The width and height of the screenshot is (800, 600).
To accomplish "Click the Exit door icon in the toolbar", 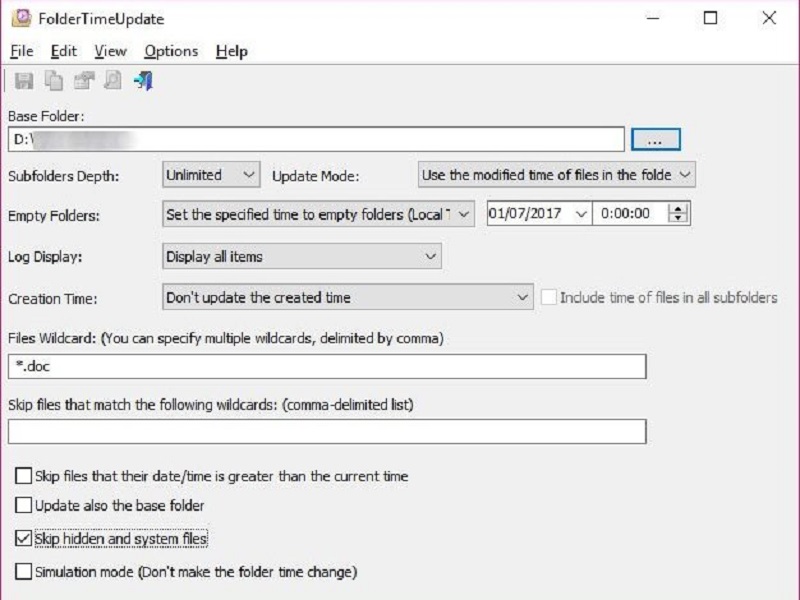I will pyautogui.click(x=143, y=81).
